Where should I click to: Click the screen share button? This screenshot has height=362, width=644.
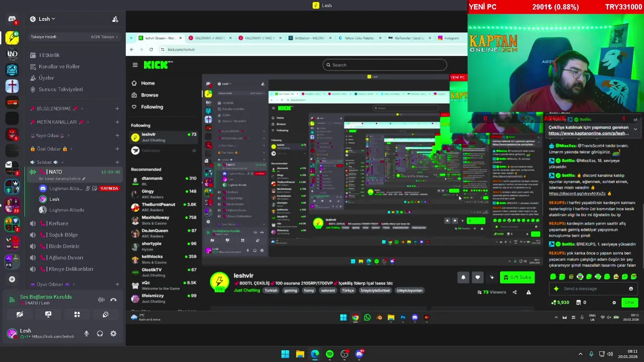pyautogui.click(x=48, y=314)
